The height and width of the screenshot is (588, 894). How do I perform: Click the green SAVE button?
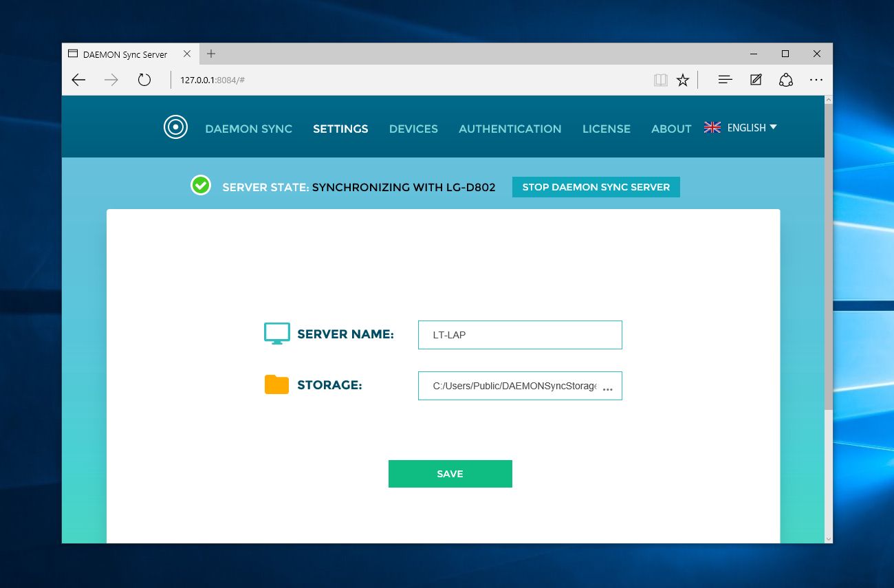point(450,474)
